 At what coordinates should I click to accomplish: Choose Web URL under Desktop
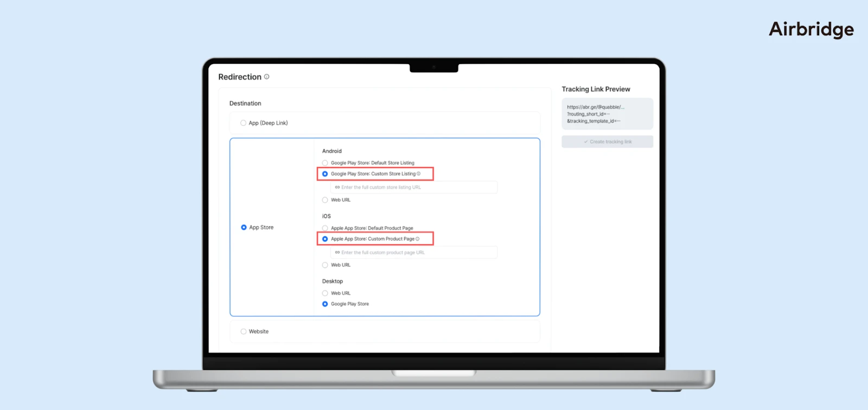[x=325, y=293]
